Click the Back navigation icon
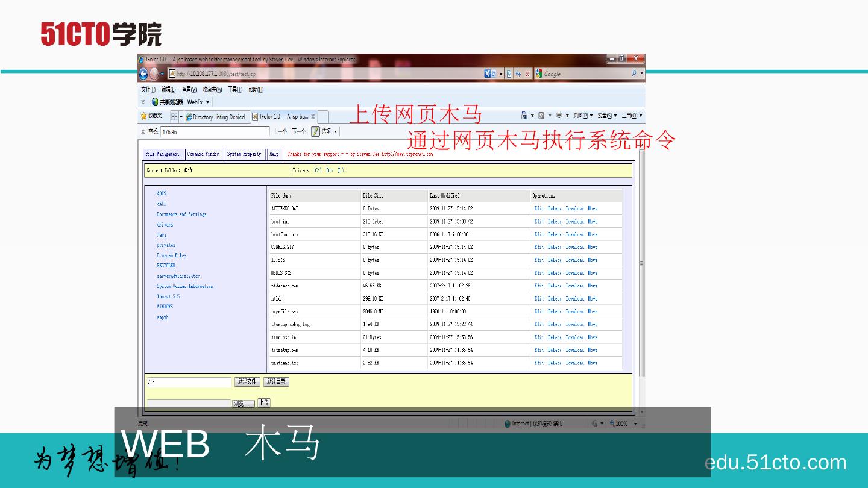Screen dimensions: 868x488 pyautogui.click(x=143, y=74)
